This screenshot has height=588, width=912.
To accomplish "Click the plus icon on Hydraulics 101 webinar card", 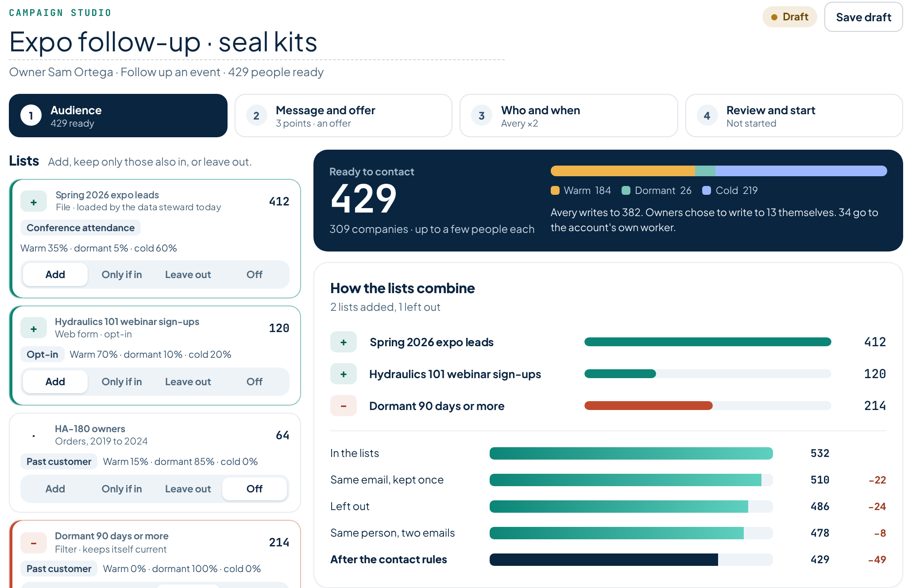I will pos(34,328).
